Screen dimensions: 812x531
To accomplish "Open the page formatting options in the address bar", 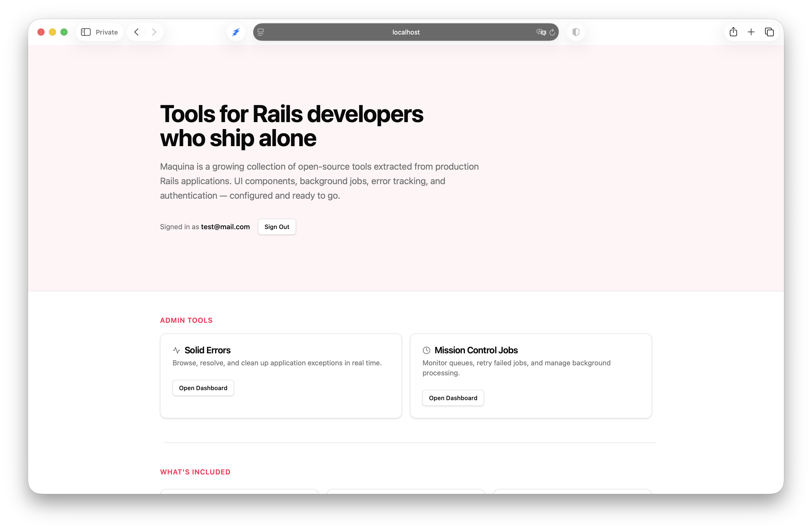I will pos(261,32).
